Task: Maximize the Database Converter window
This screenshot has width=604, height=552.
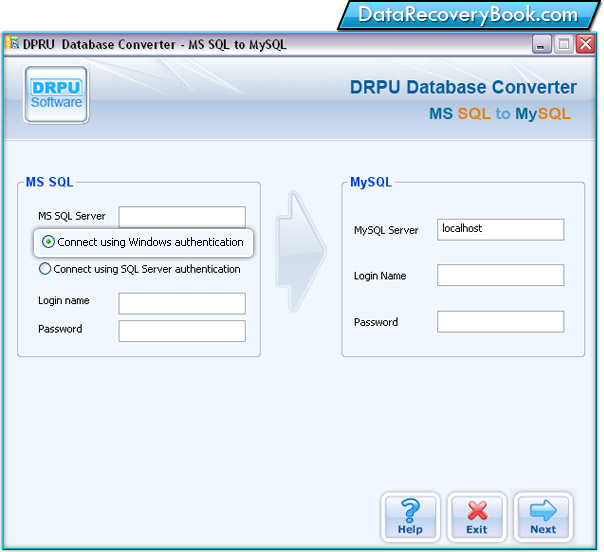Action: coord(564,44)
